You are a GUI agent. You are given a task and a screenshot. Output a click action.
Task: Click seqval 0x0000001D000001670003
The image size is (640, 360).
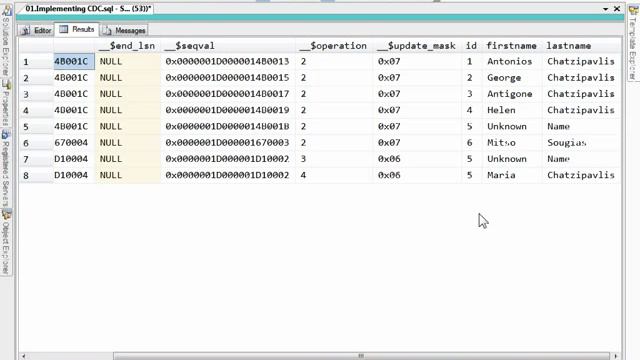[228, 143]
